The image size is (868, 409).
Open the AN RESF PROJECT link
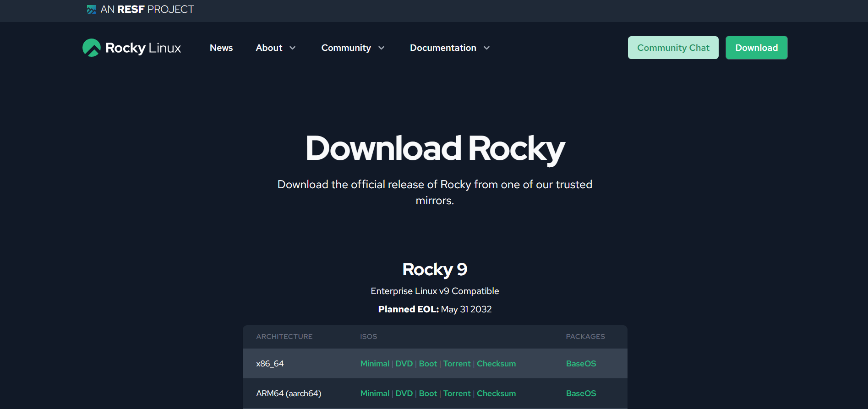[140, 10]
